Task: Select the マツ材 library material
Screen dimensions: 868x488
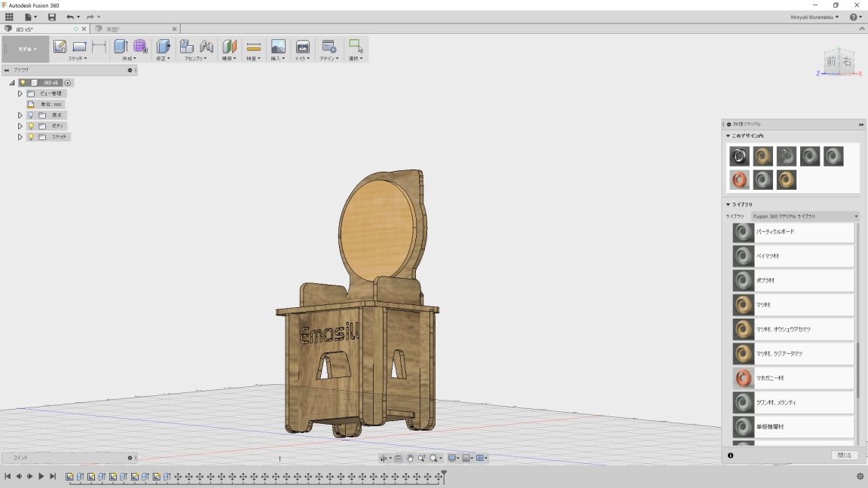Action: (793, 305)
